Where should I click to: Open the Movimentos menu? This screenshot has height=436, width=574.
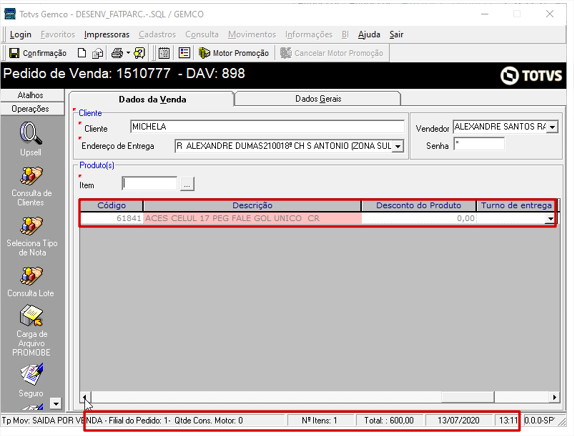tap(252, 34)
